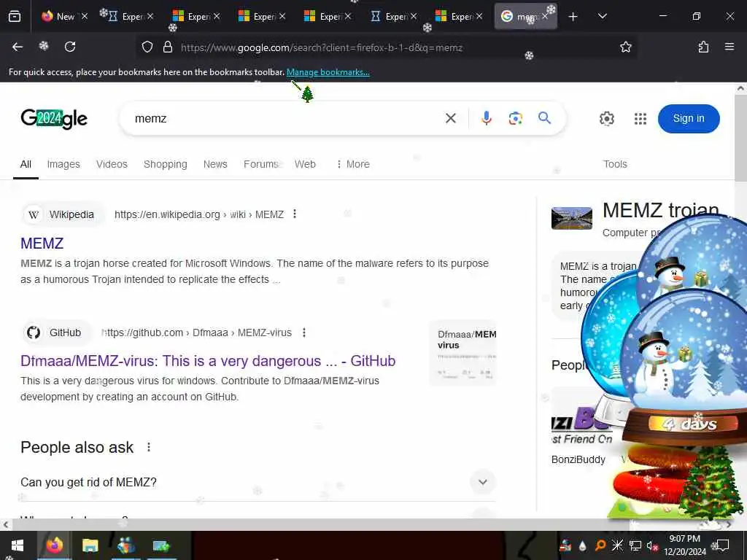
Task: Open the tracking protection shield panel
Action: [147, 47]
